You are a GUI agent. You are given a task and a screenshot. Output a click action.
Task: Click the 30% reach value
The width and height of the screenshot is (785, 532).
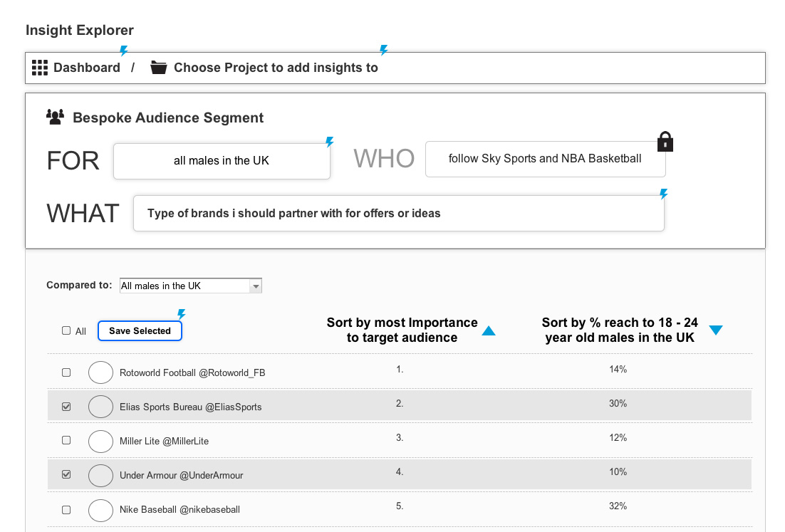point(618,403)
